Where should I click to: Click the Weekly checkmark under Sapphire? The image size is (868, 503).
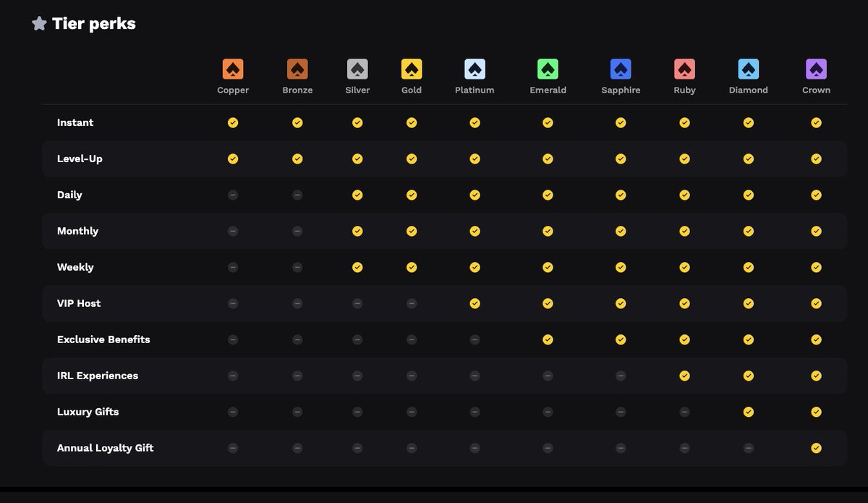(621, 268)
